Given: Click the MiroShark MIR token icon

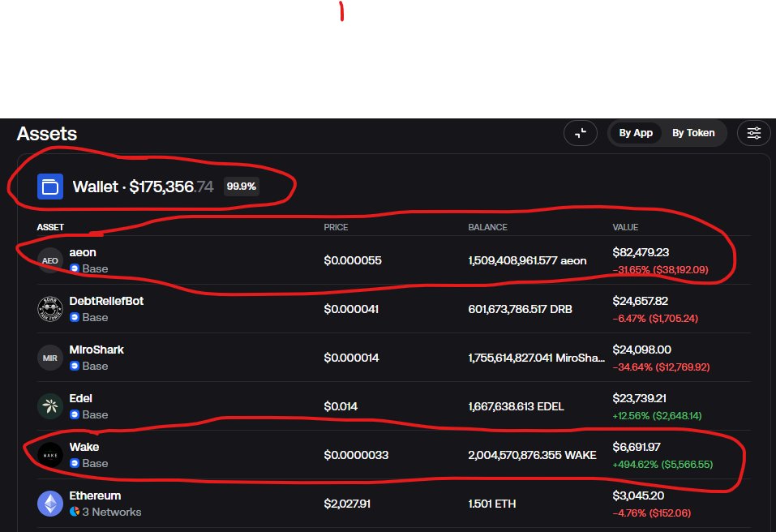Looking at the screenshot, I should coord(50,358).
